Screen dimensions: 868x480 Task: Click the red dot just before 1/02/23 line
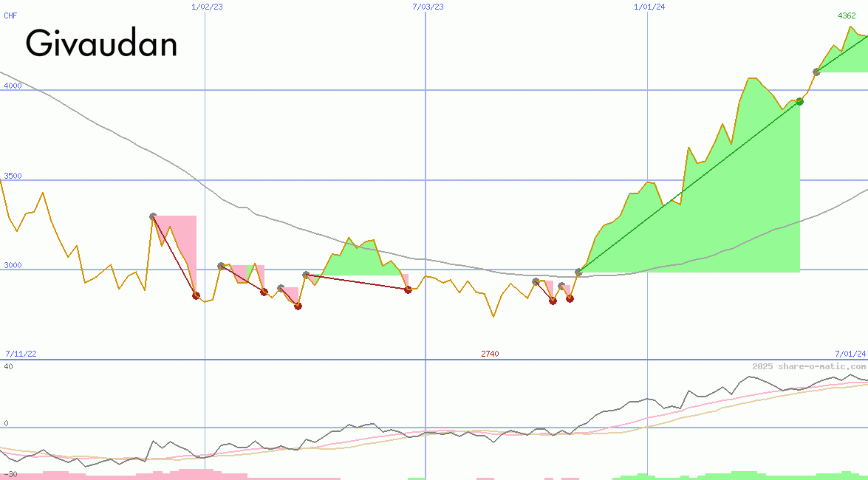point(196,295)
